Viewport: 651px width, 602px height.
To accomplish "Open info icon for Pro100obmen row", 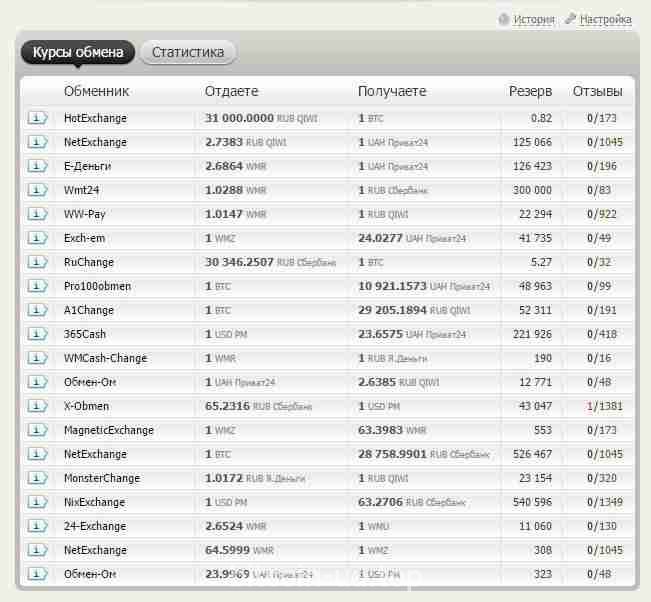I will coord(37,286).
